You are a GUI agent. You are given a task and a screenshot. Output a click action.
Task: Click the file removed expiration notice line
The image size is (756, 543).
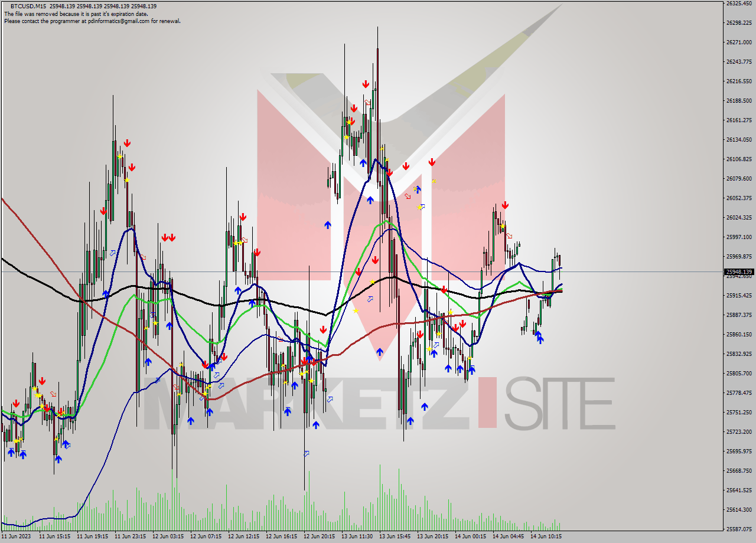point(76,14)
